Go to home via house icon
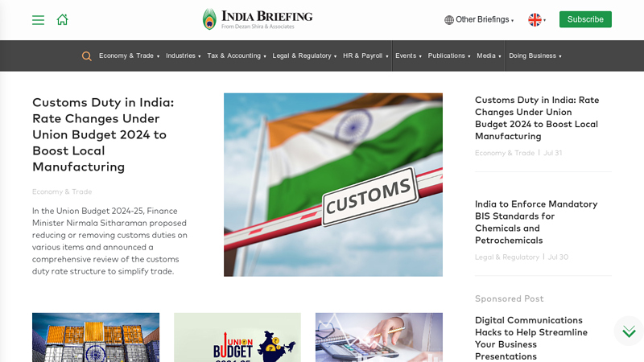The height and width of the screenshot is (362, 644). [63, 19]
